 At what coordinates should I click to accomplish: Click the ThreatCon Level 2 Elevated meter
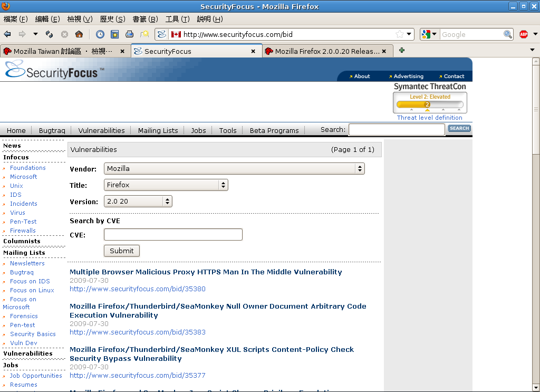click(x=430, y=104)
